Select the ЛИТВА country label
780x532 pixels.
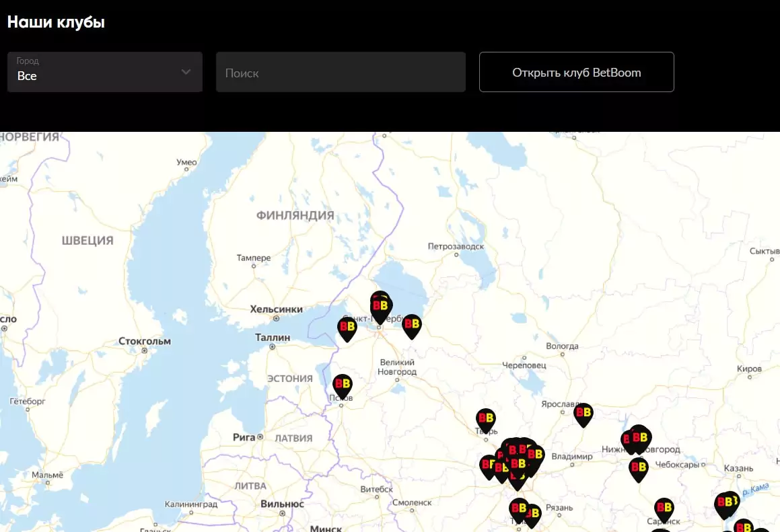[x=250, y=486]
